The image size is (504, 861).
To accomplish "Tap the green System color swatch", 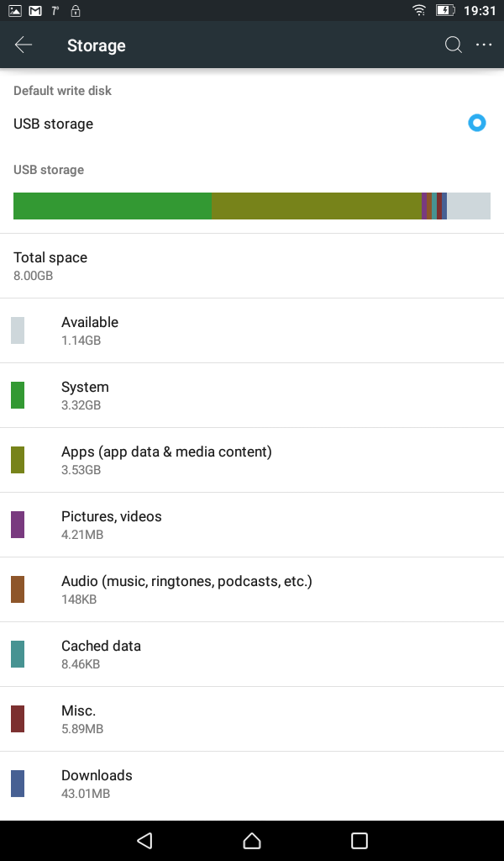I will point(18,395).
